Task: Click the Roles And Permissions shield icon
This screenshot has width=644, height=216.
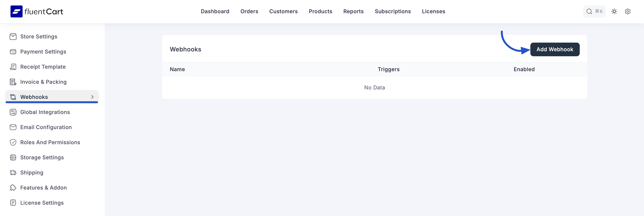Action: point(13,142)
